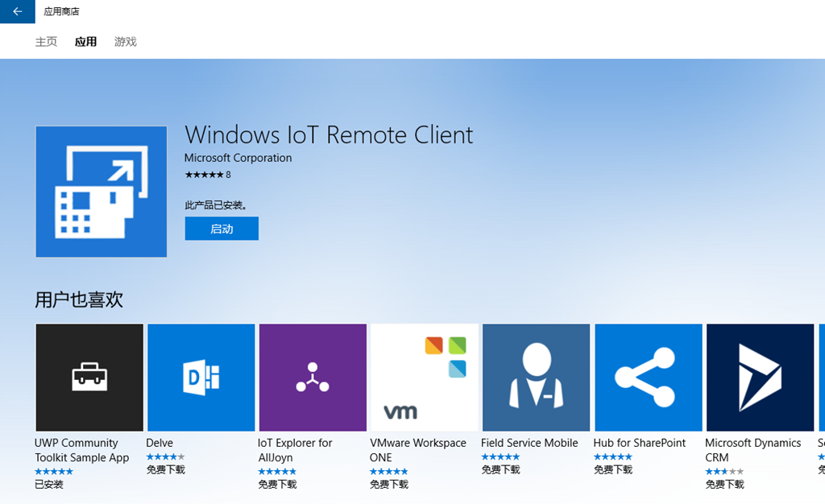Click 免费下载 under Hub for SharePoint
Image resolution: width=825 pixels, height=504 pixels.
(613, 470)
